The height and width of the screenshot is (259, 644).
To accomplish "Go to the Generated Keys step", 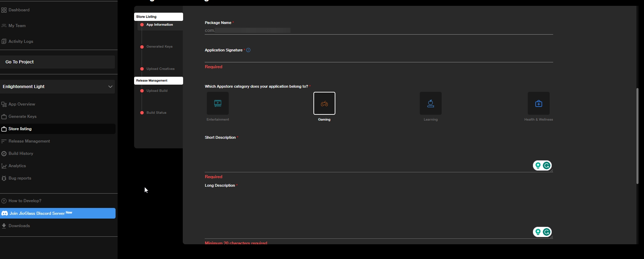I will [x=159, y=47].
